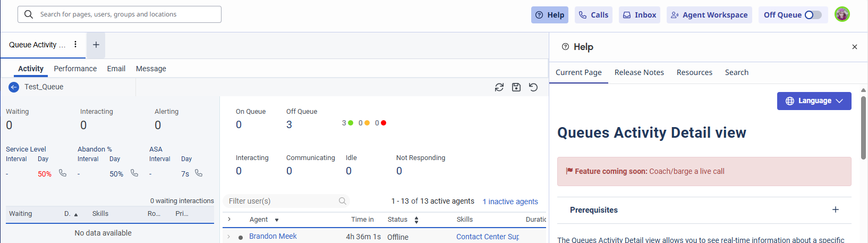Viewport: 868px width, 243px height.
Task: Sort agents by Status column arrows
Action: tap(416, 220)
